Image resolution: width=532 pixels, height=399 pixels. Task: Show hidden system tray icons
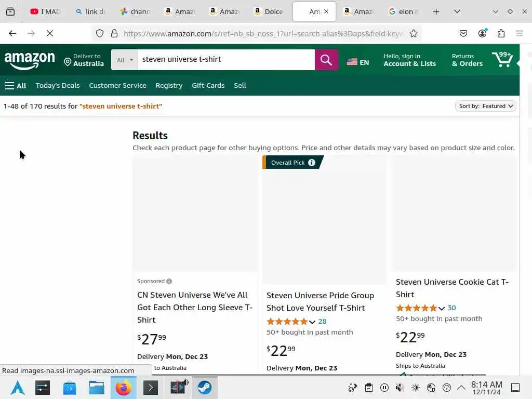pos(461,388)
